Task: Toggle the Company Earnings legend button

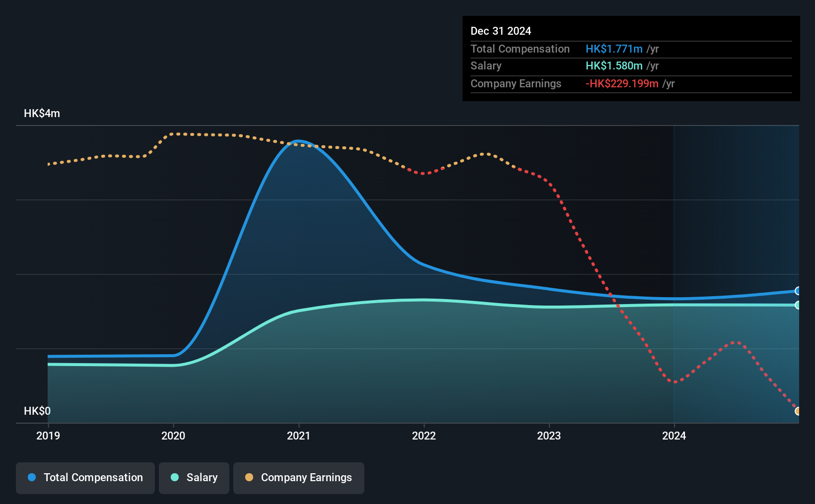Action: [299, 478]
